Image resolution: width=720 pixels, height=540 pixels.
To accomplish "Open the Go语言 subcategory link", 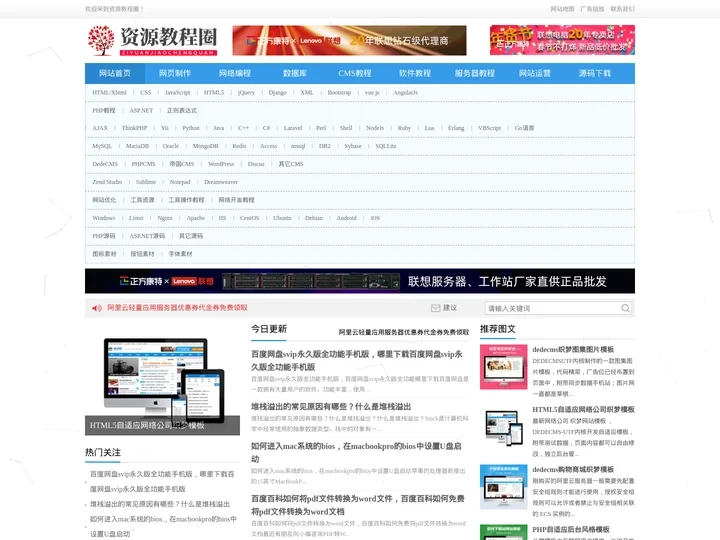I will pos(524,128).
